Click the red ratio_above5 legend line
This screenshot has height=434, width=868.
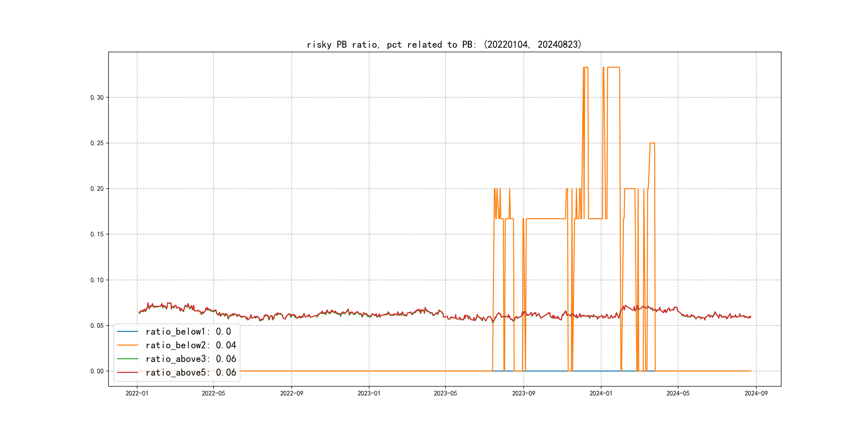[127, 372]
